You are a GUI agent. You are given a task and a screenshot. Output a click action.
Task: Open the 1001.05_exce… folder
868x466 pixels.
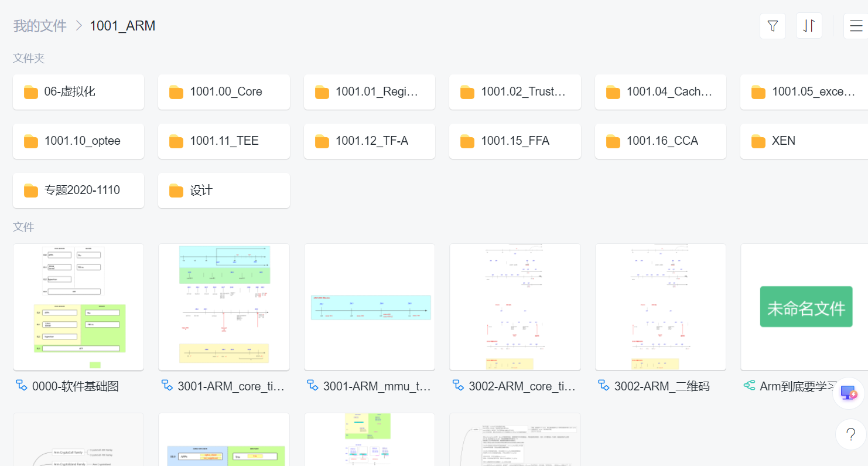pos(804,92)
